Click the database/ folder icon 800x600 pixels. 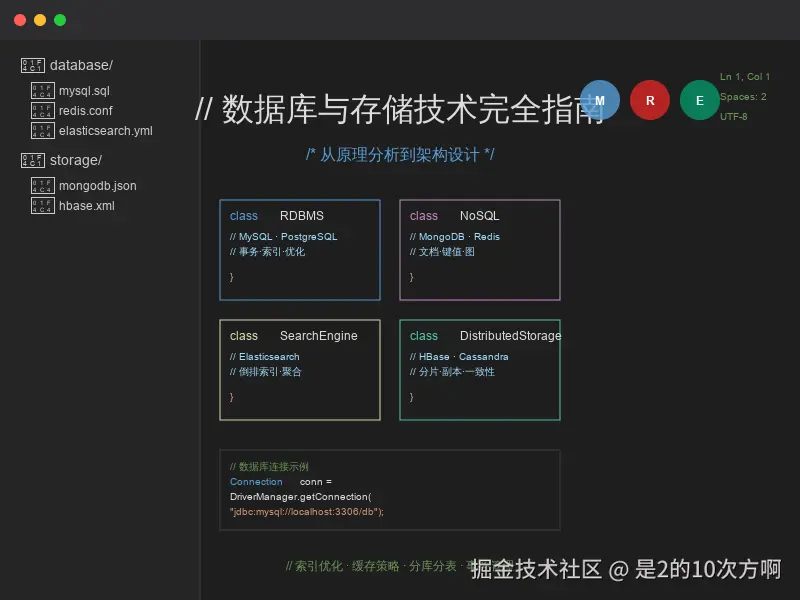(33, 64)
